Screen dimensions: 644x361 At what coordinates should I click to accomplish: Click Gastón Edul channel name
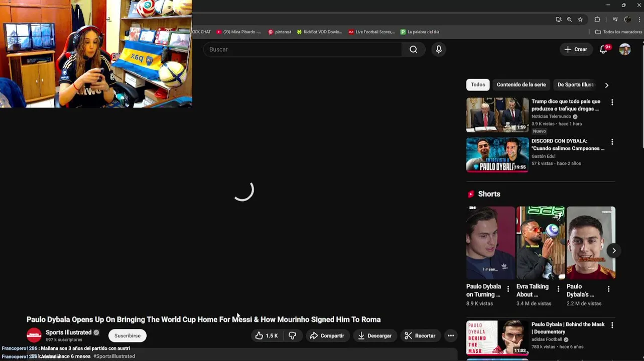(x=543, y=156)
